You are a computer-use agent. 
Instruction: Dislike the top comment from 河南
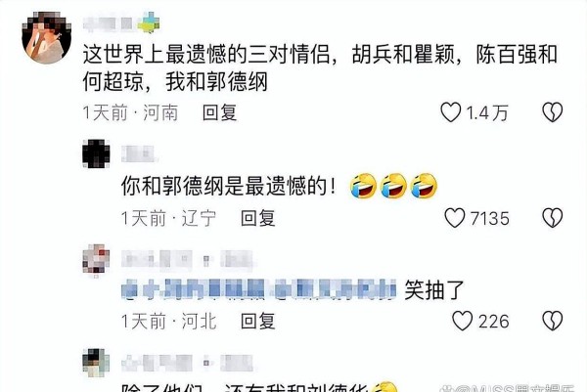pos(553,112)
